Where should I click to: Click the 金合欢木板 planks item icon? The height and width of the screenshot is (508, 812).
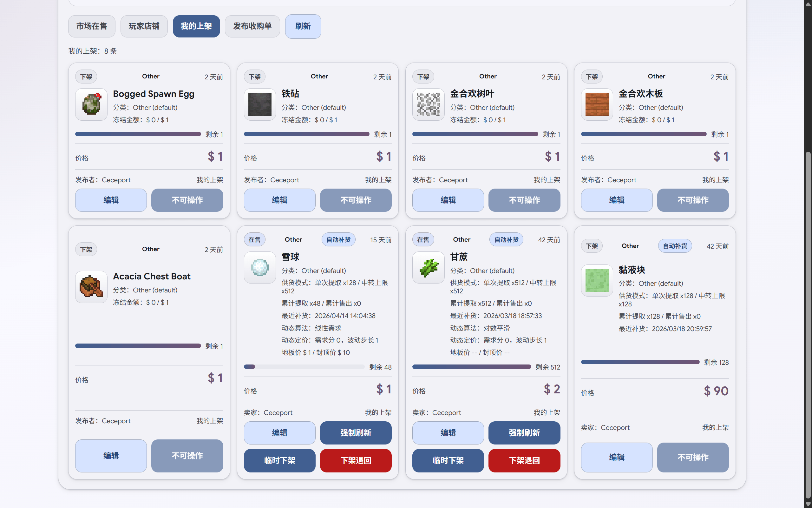(x=597, y=104)
